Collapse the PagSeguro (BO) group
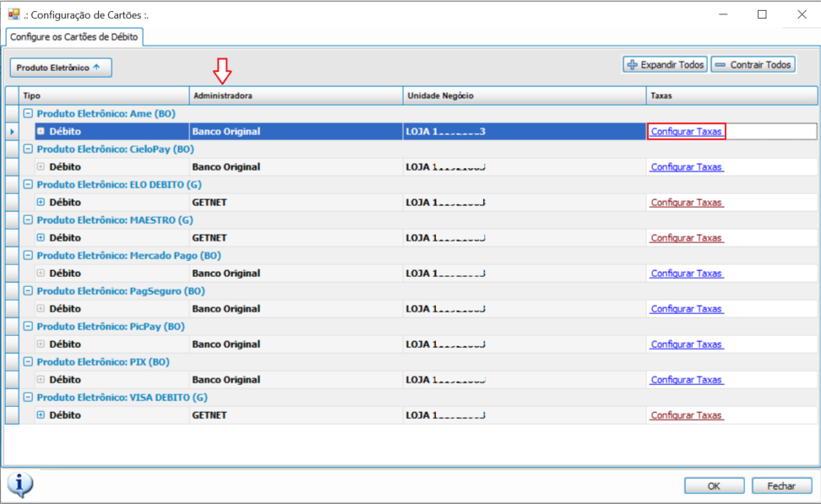821x504 pixels. pyautogui.click(x=28, y=291)
